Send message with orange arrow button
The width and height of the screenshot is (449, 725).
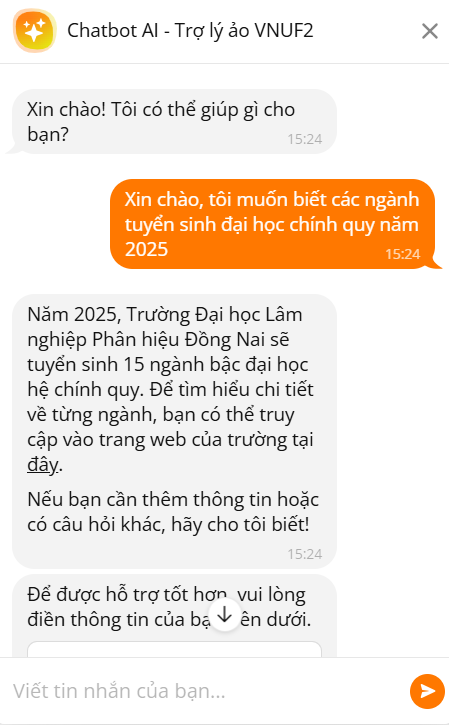427,691
